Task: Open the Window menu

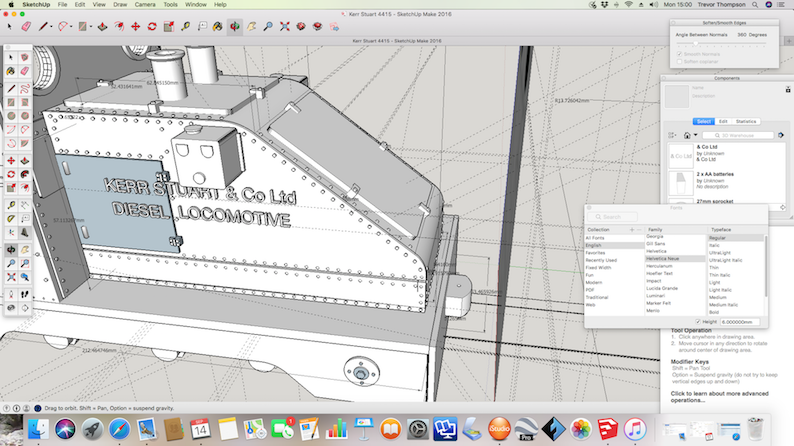Action: pyautogui.click(x=195, y=5)
